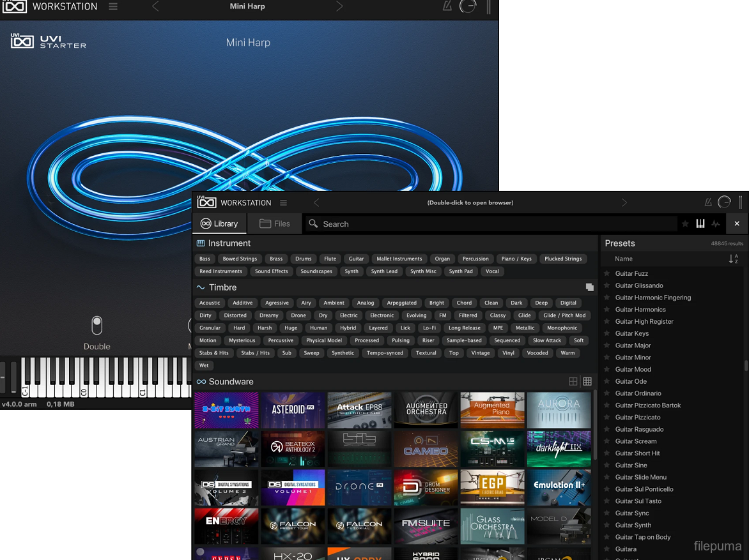Collapse the Timbre section header
749x560 pixels.
[x=222, y=287]
